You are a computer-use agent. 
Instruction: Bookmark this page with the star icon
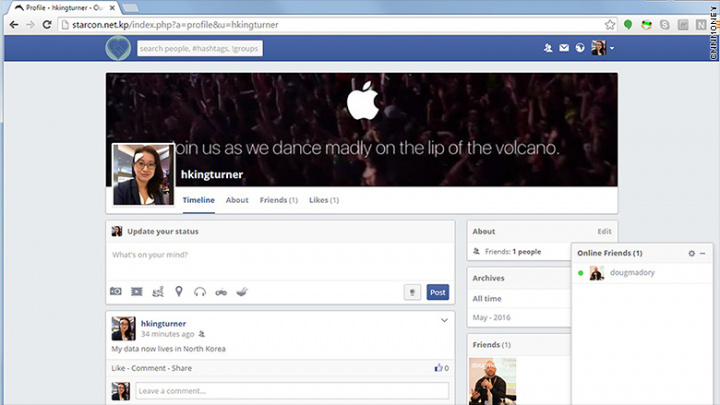(610, 24)
